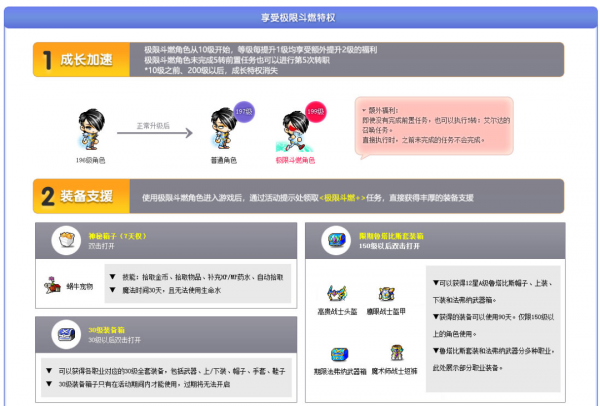Click the 正常升级后 arrow
The height and width of the screenshot is (406, 600).
pos(155,133)
